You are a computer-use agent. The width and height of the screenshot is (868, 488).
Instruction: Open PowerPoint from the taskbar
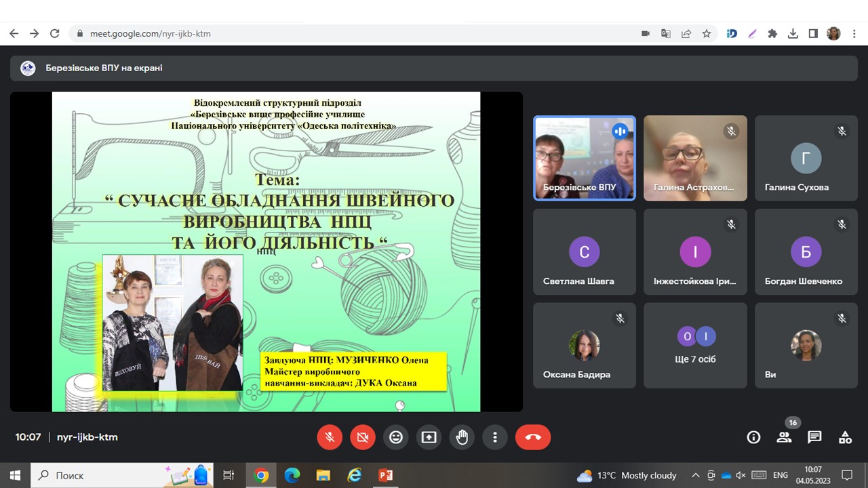386,475
